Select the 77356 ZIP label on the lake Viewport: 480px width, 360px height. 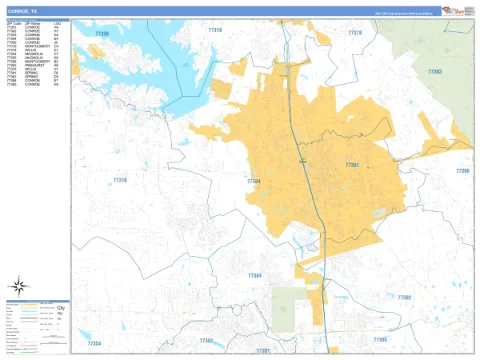[x=102, y=34]
